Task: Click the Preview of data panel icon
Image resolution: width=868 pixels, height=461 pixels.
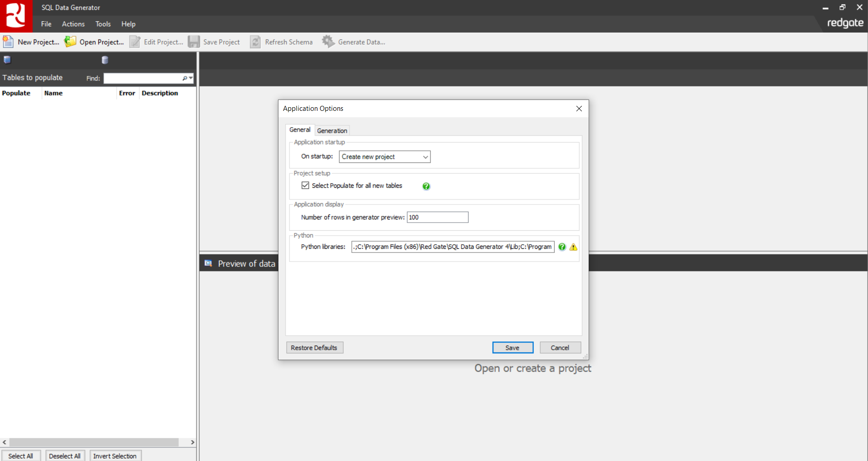Action: 208,263
